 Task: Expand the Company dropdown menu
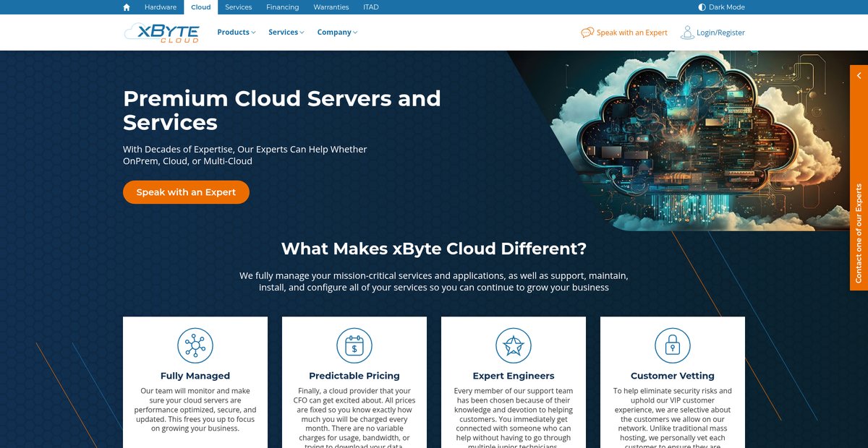(337, 33)
